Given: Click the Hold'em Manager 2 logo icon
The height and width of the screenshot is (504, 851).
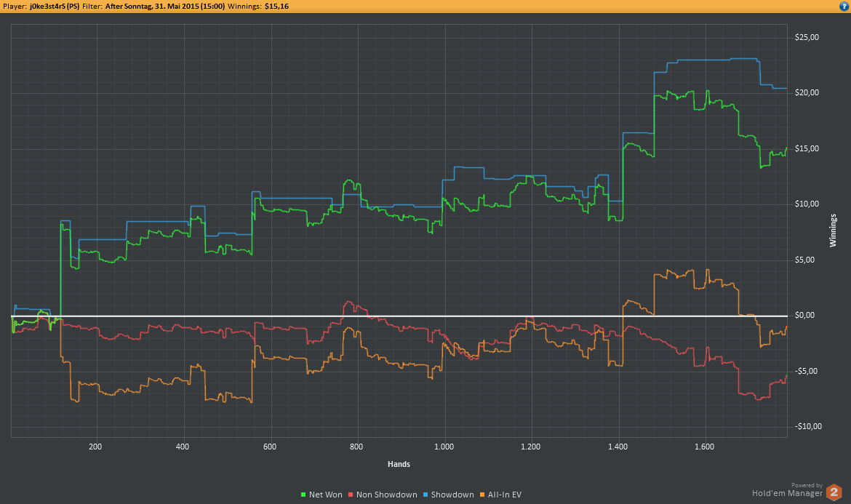Looking at the screenshot, I should (x=834, y=492).
